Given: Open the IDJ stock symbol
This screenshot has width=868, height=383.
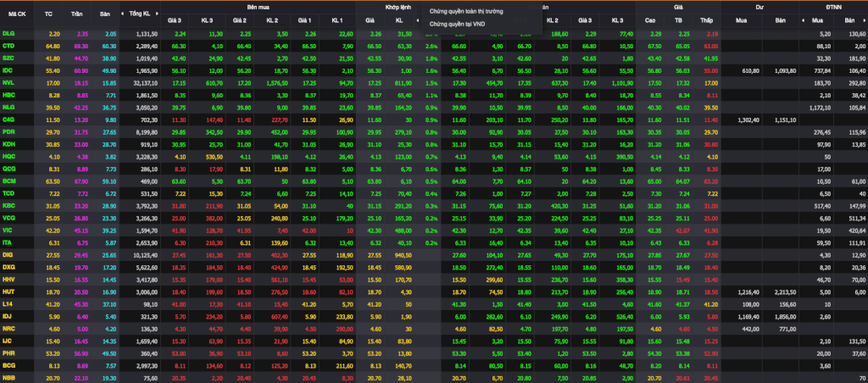Looking at the screenshot, I should point(7,315).
